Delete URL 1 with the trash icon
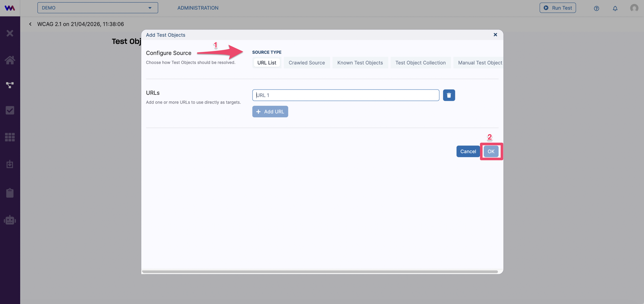The height and width of the screenshot is (304, 644). click(x=449, y=95)
